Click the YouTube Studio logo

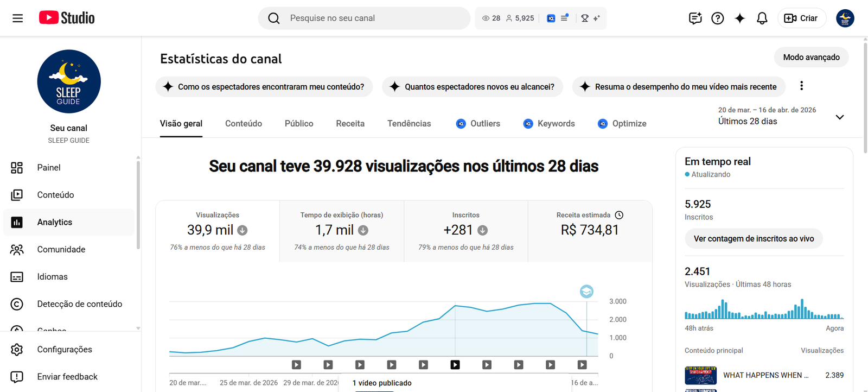[x=67, y=18]
